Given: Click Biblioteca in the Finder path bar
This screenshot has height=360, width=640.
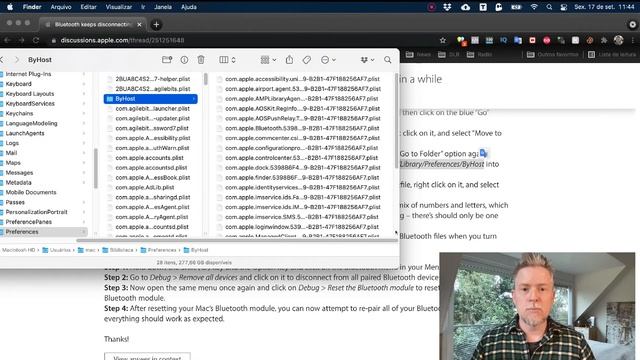Looking at the screenshot, I should [x=118, y=250].
